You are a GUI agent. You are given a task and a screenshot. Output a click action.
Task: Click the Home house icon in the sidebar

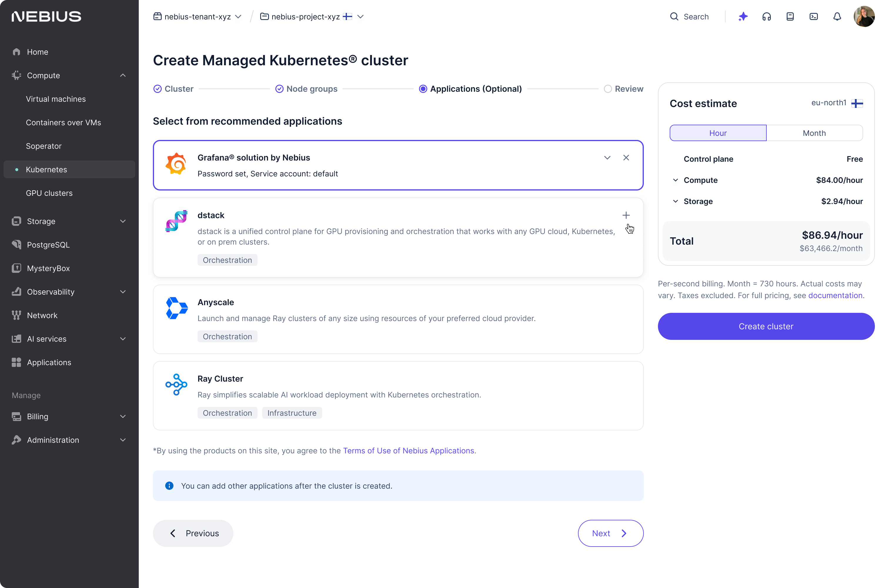pos(16,52)
